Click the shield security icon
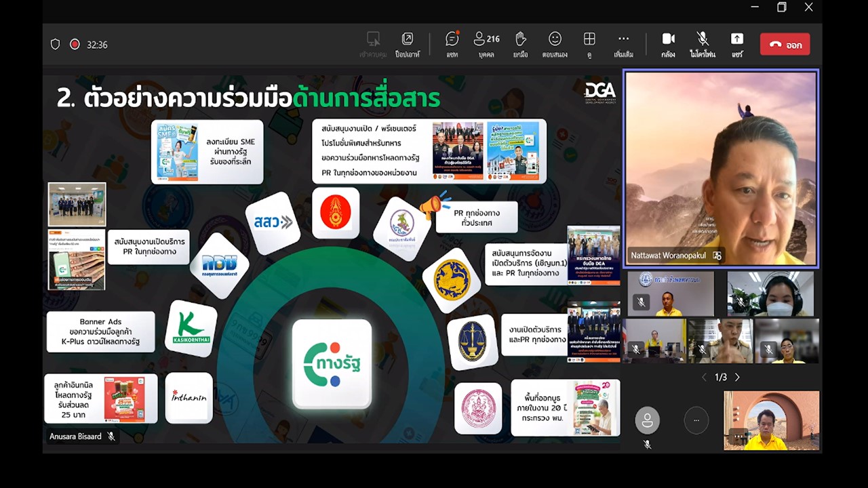This screenshot has height=488, width=868. click(x=56, y=44)
